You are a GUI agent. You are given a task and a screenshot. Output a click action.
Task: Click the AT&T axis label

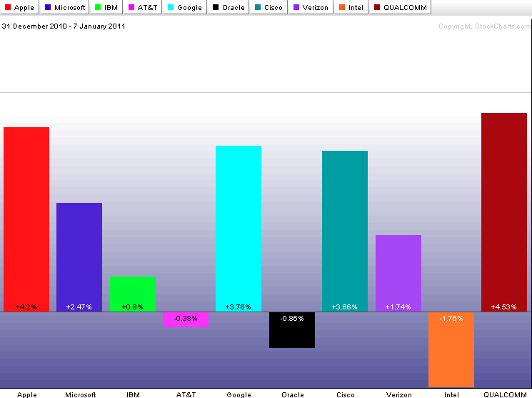(186, 394)
